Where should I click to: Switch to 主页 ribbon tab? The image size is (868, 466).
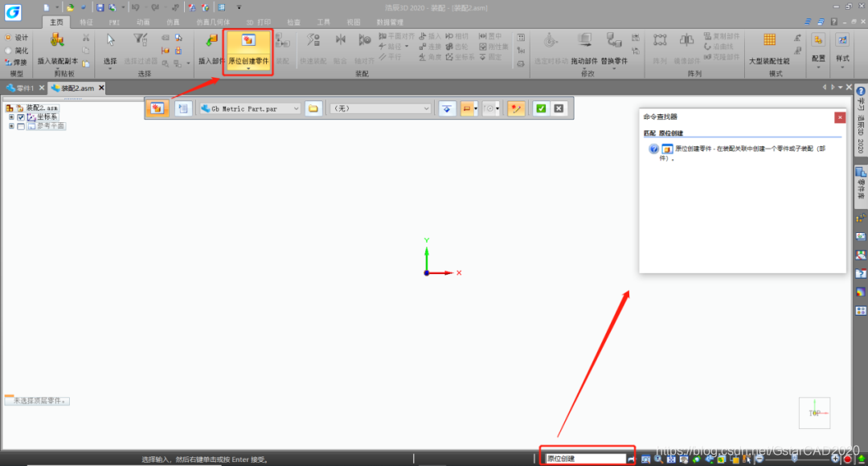(56, 22)
